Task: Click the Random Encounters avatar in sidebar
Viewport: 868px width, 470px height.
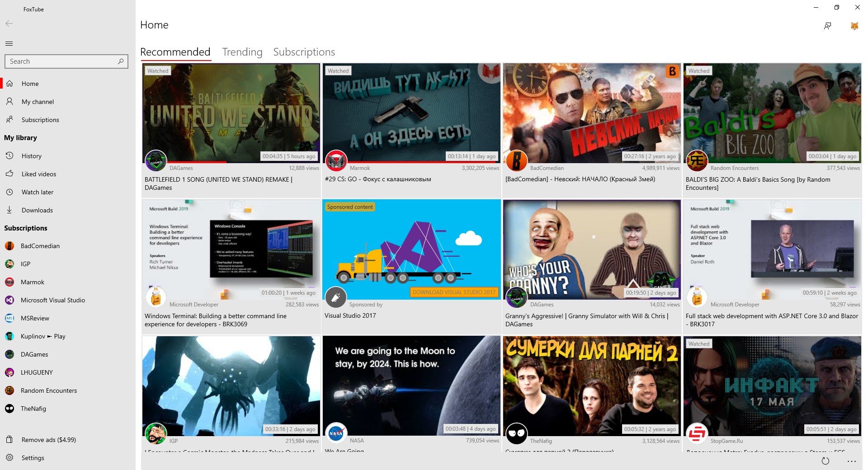Action: pos(9,390)
